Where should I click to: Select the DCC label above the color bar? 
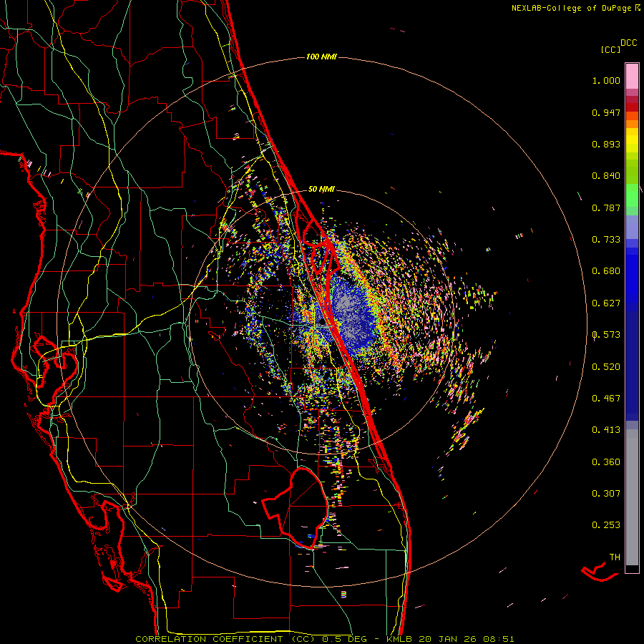pyautogui.click(x=628, y=43)
